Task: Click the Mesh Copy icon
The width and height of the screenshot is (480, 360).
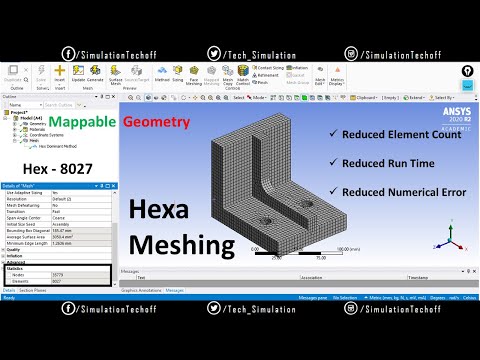Action: point(228,71)
